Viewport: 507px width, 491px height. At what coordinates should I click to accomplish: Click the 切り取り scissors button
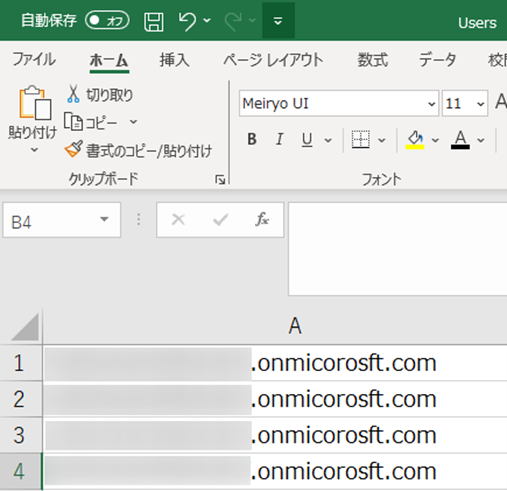(100, 95)
